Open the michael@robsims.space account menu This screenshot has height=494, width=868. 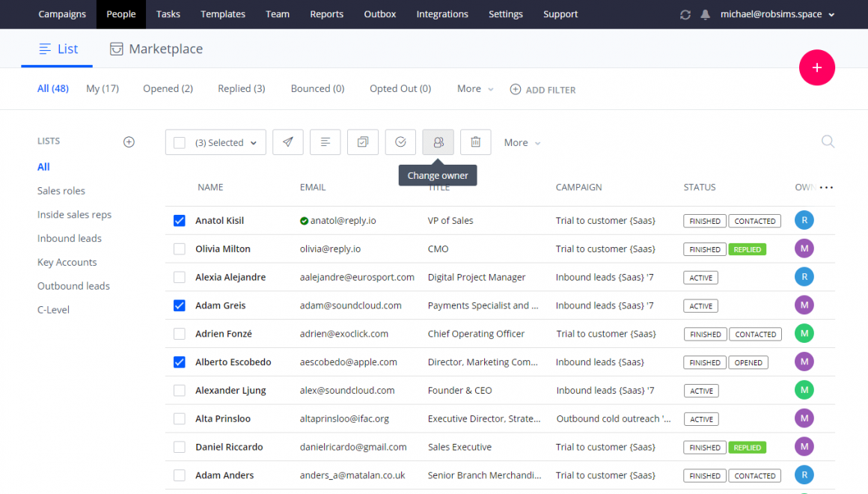777,14
